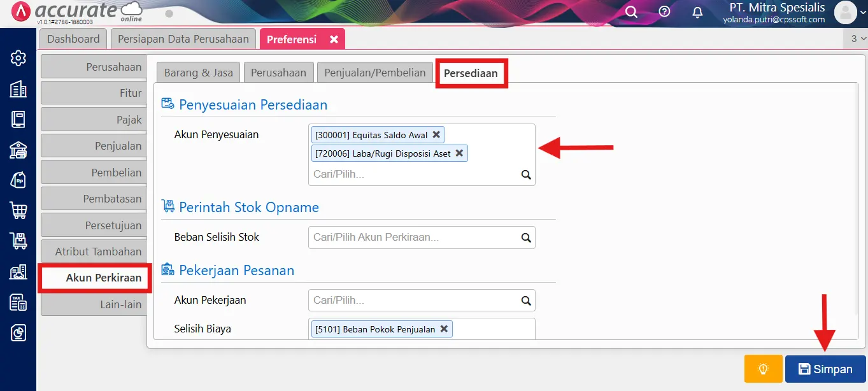Save preferences with Simpan button
868x391 pixels.
tap(825, 369)
